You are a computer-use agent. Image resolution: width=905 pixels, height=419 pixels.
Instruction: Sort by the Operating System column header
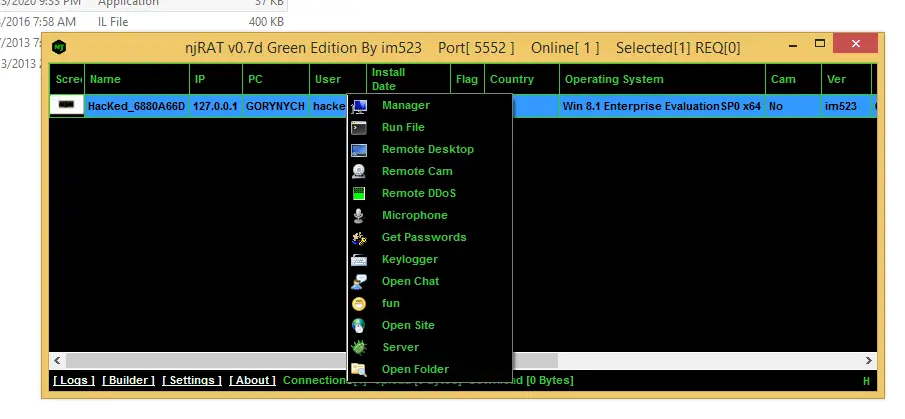coord(663,79)
